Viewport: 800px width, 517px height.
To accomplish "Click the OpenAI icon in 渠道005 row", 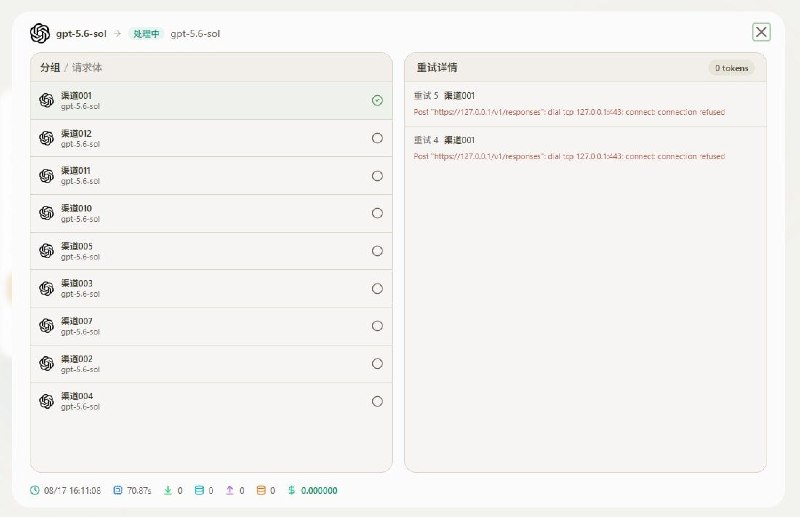I will [46, 251].
